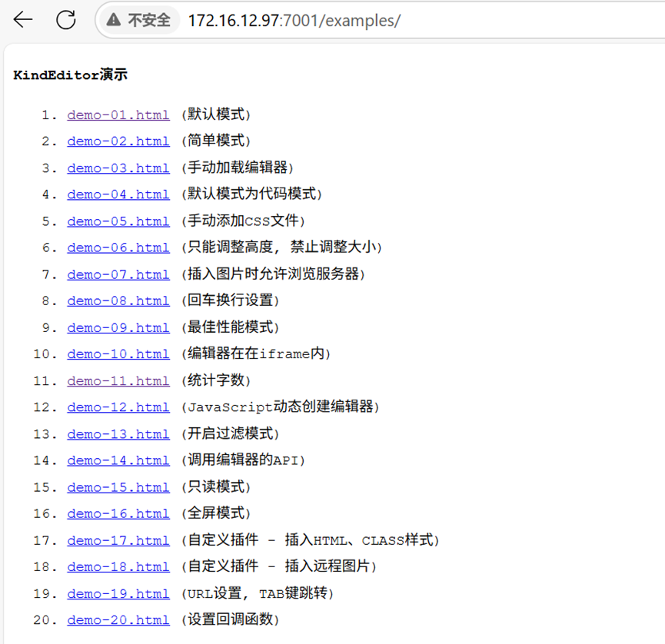Click the text (插入图片时允许浏览服务器)
665x644 pixels.
tap(273, 274)
